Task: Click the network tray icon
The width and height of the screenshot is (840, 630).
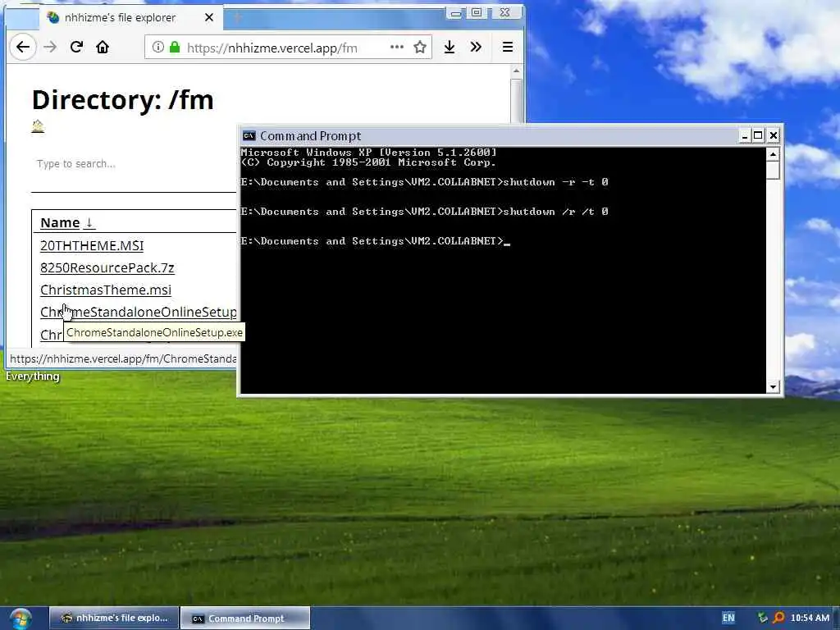Action: tap(763, 618)
